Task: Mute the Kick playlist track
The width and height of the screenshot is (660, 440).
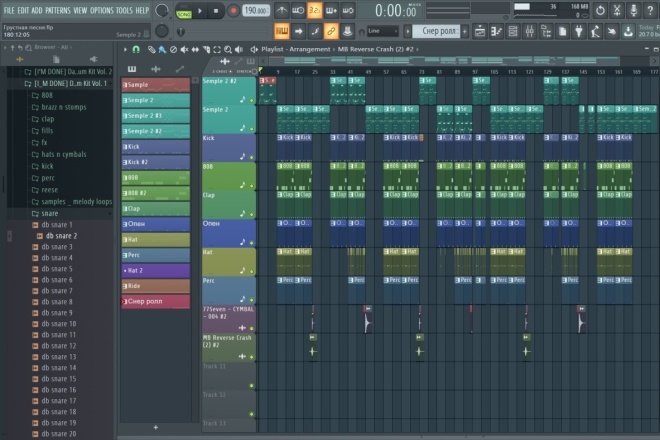Action: point(252,157)
